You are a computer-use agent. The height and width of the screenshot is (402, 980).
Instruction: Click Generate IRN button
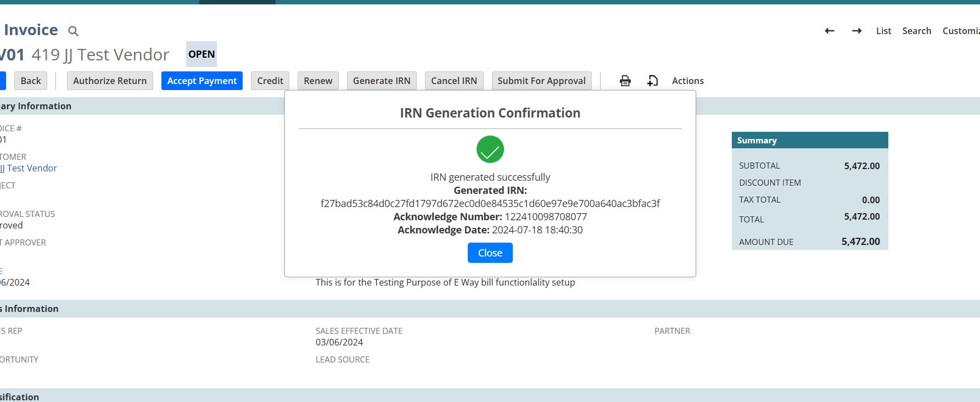pos(382,81)
